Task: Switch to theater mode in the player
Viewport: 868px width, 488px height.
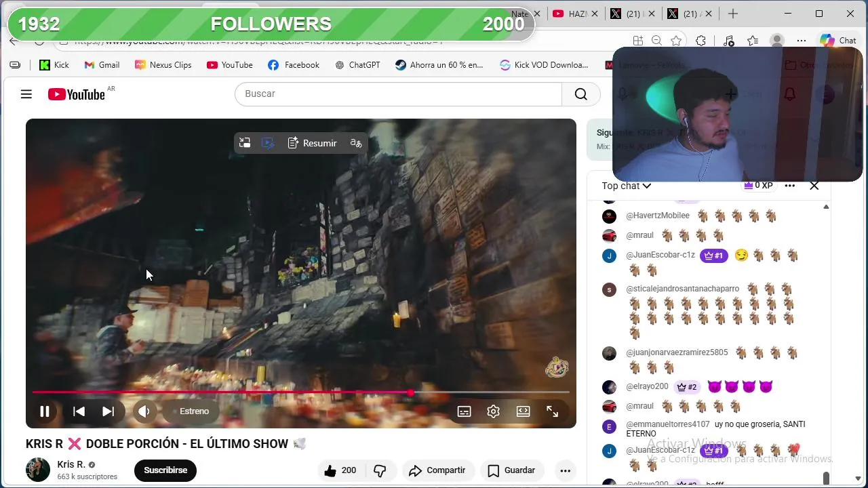Action: pos(523,411)
